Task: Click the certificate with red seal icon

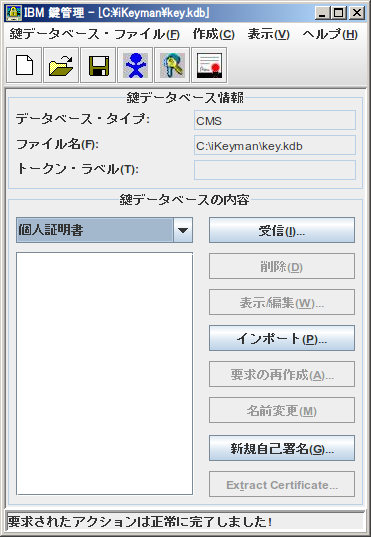Action: click(x=209, y=65)
